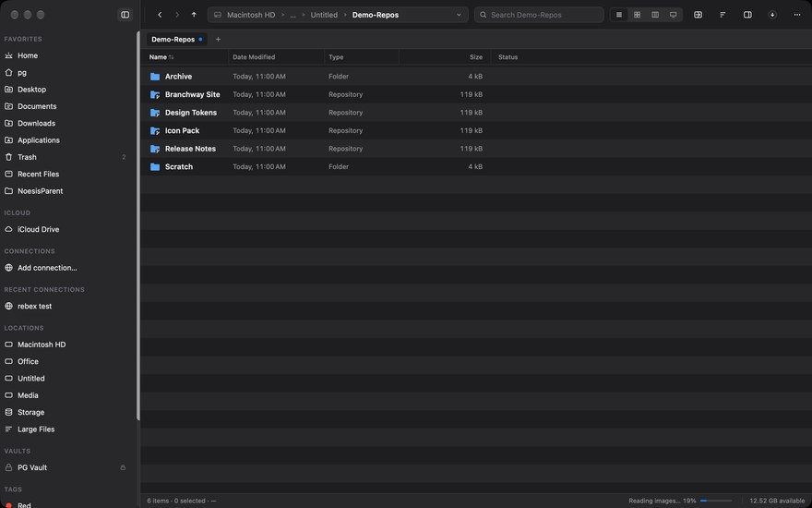The width and height of the screenshot is (812, 508).
Task: Go forward with the right arrow
Action: point(177,15)
